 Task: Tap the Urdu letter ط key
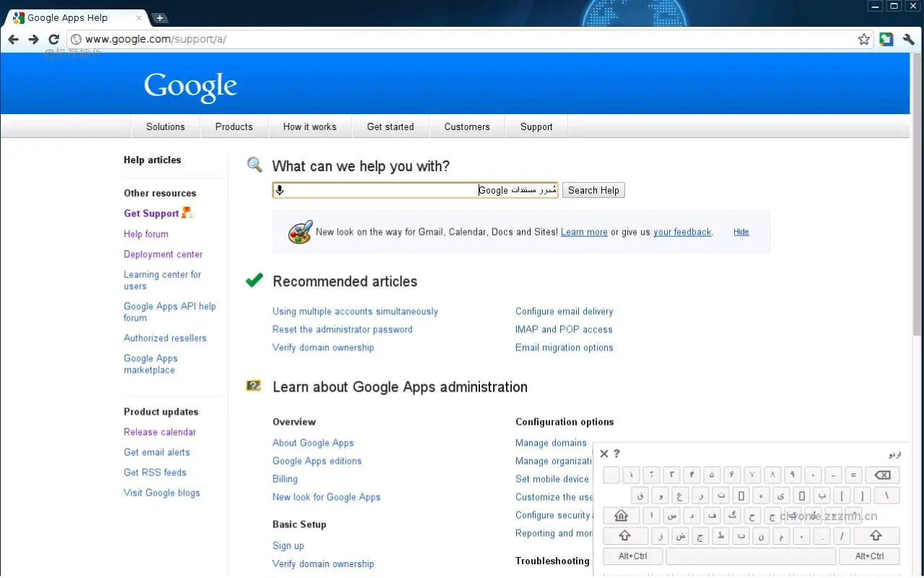point(720,535)
